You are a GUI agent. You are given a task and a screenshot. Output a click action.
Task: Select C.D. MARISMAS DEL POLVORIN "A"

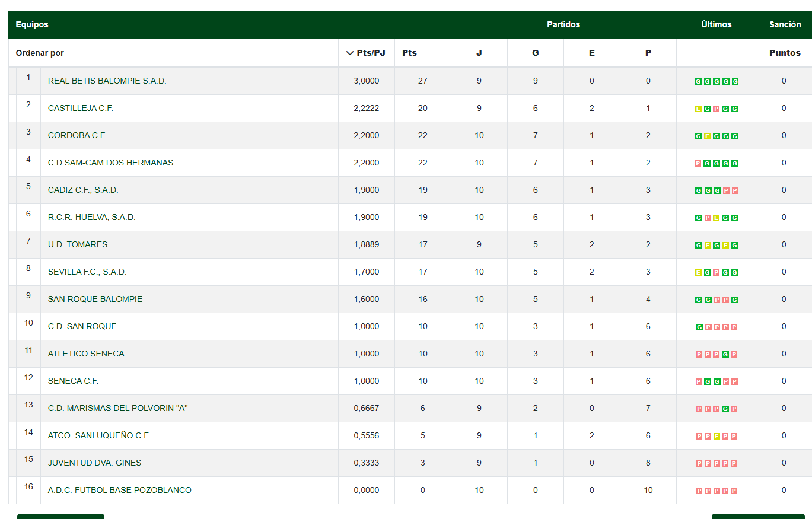[118, 408]
